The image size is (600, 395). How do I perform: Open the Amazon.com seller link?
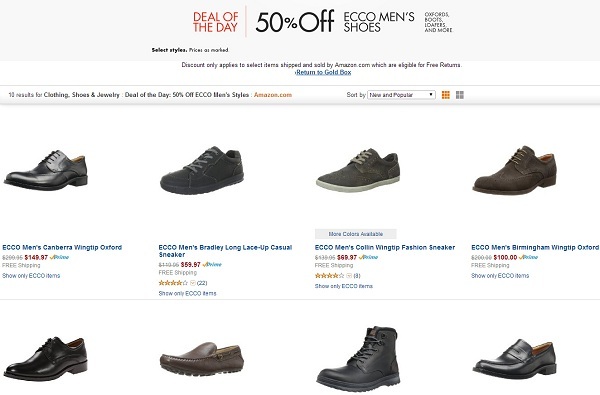(x=273, y=95)
